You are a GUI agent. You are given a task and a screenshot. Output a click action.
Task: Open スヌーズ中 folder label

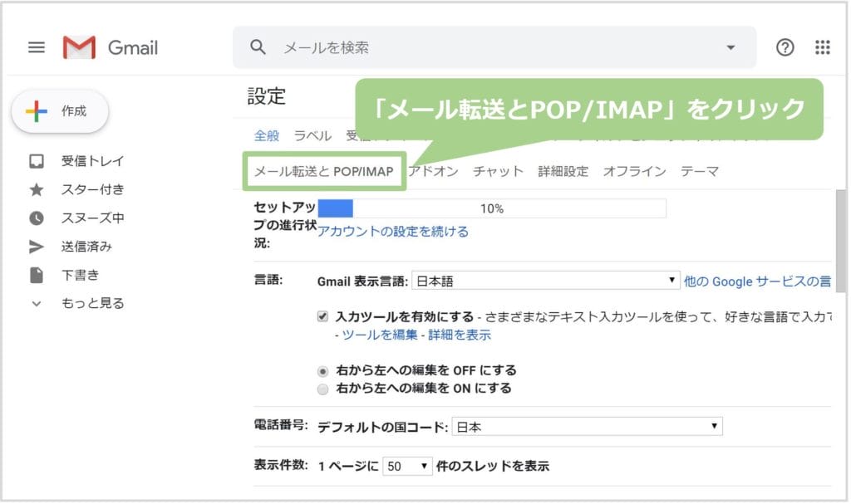tap(93, 218)
